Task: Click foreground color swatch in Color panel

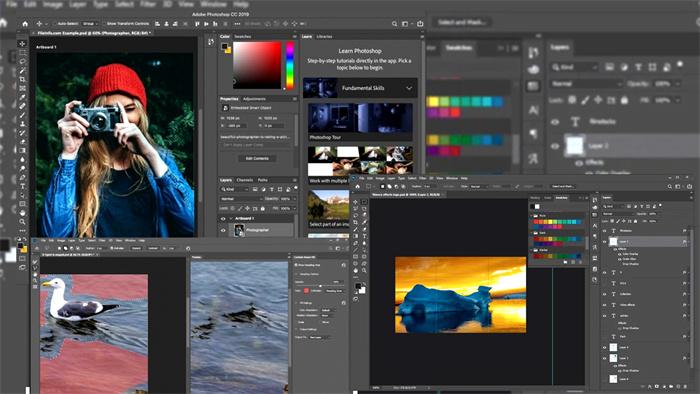Action: click(x=225, y=46)
